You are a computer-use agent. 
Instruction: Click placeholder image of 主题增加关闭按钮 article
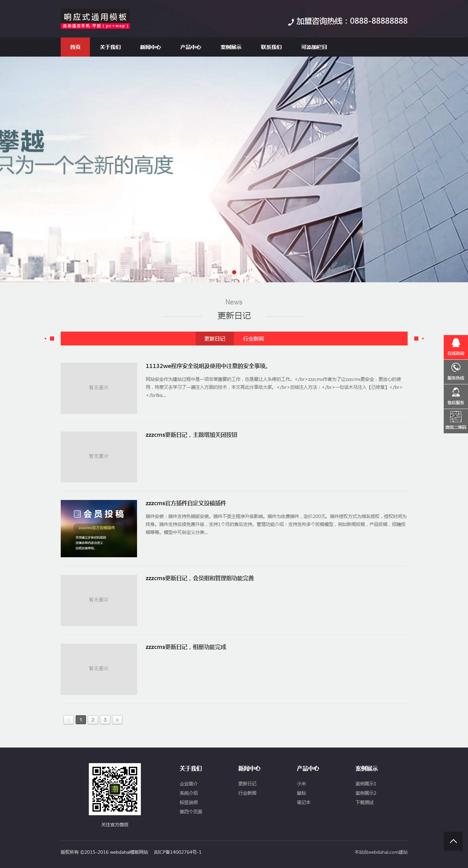tap(99, 457)
